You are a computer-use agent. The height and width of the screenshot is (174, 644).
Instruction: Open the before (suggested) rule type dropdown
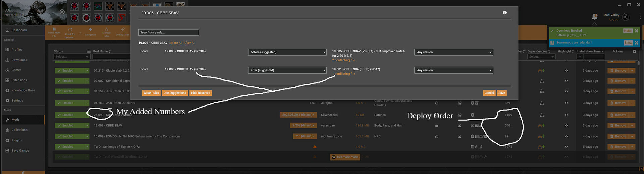point(287,52)
